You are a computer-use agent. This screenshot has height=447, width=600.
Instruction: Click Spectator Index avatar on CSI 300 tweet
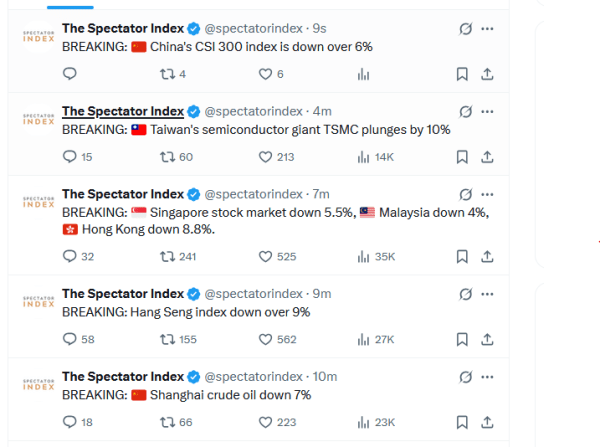pyautogui.click(x=38, y=37)
